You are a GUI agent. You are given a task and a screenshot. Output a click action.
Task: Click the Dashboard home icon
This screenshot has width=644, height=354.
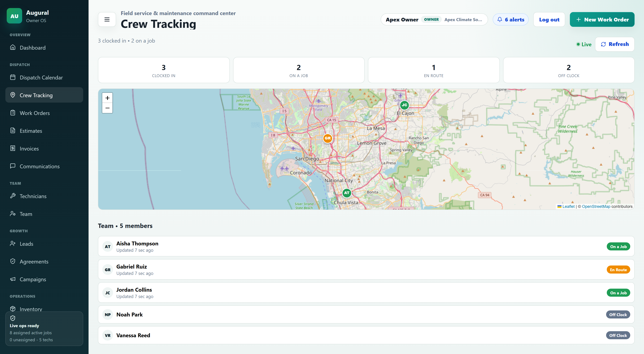(x=13, y=47)
